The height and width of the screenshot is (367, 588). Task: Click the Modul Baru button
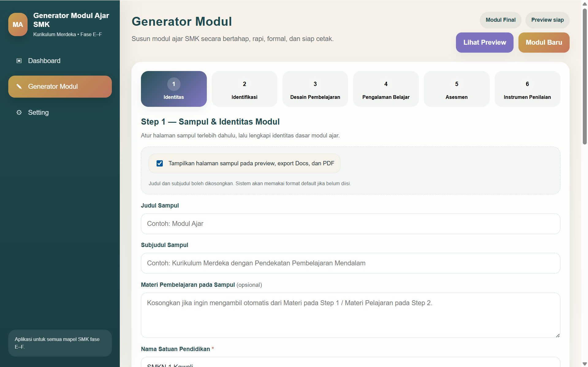544,43
